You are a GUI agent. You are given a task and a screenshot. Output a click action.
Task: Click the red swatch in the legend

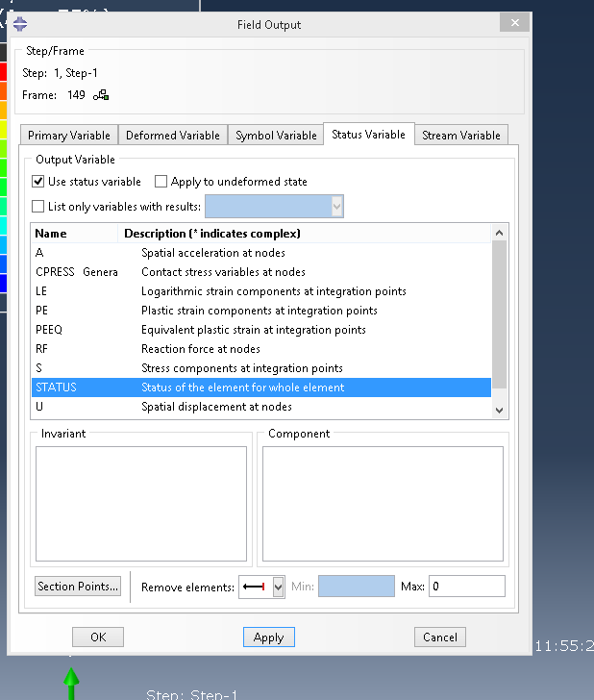tap(3, 71)
